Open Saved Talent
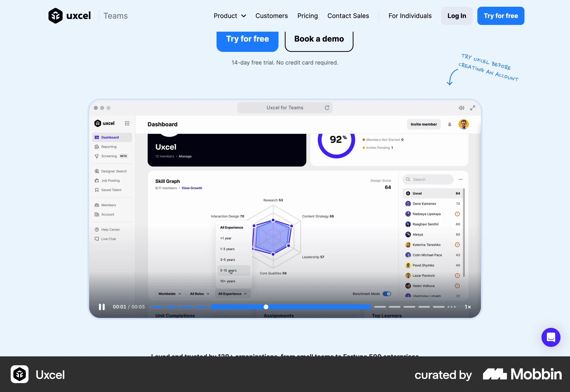This screenshot has width=570, height=392. (112, 190)
